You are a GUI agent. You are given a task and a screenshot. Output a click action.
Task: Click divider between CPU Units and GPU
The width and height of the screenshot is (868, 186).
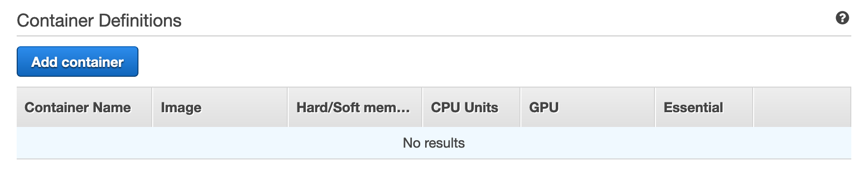(520, 107)
